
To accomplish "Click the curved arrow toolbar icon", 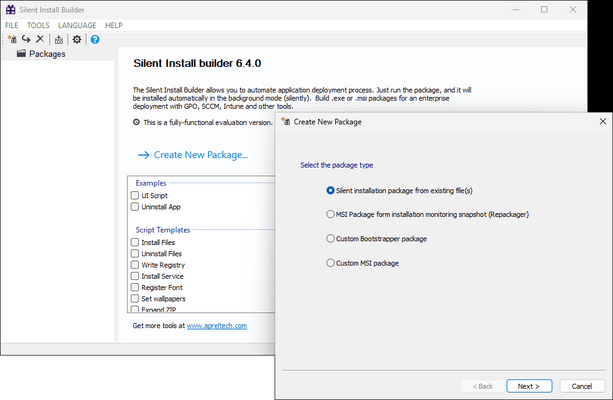I will 26,39.
